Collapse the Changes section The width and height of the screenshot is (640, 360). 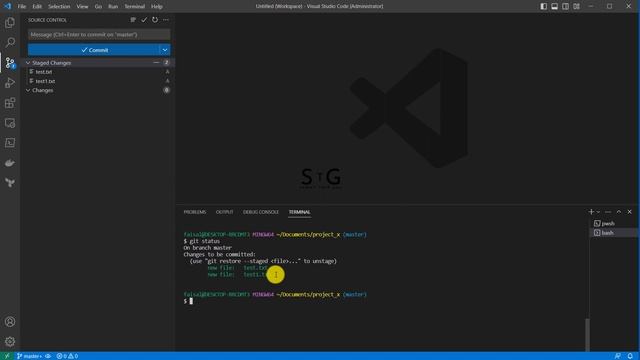point(28,90)
